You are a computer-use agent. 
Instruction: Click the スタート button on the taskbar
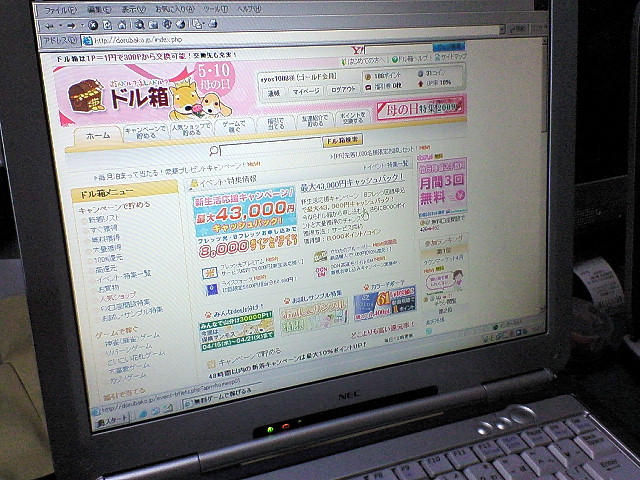112,421
